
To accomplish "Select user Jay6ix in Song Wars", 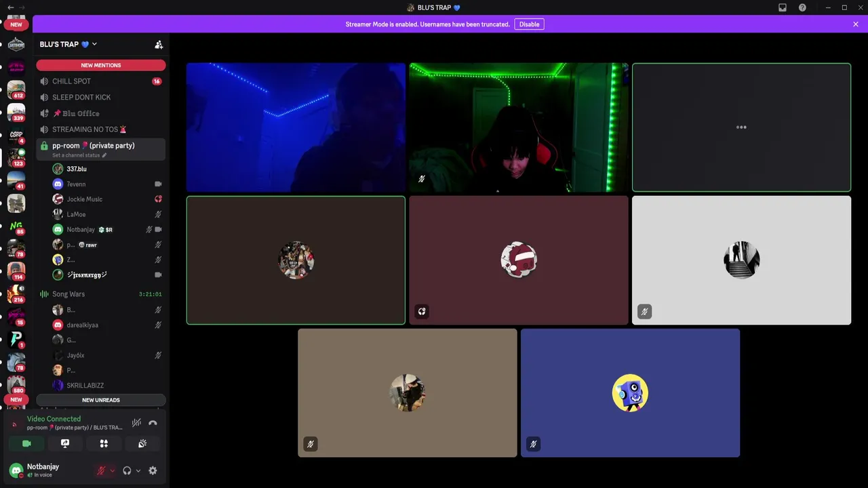I will coord(107,355).
